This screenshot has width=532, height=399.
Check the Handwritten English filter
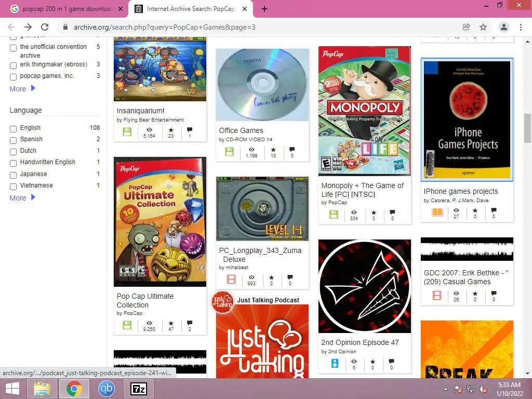tap(13, 163)
